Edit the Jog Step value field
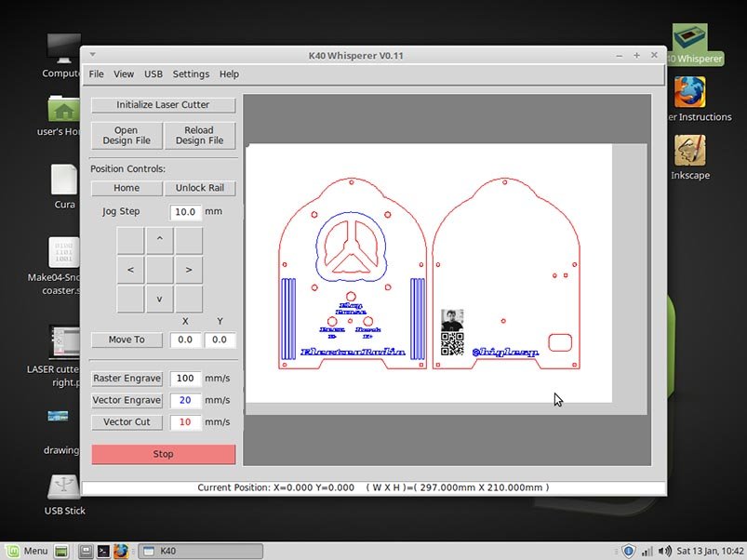 [182, 211]
